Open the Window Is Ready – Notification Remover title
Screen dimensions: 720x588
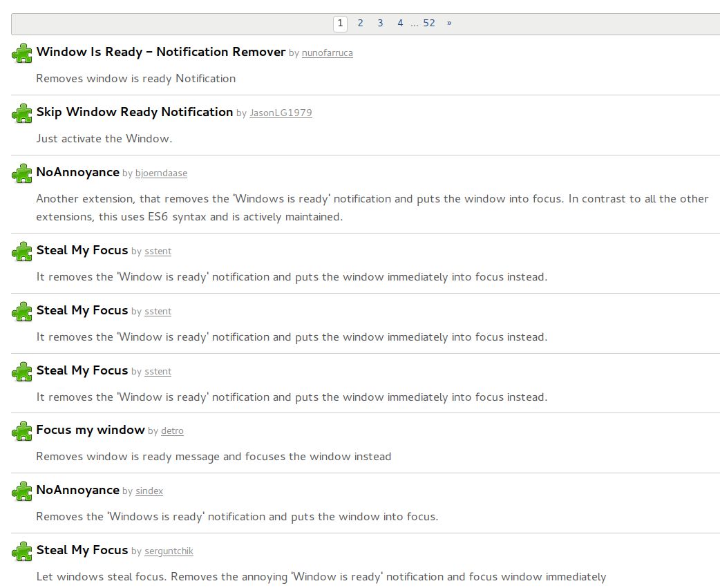(x=160, y=52)
